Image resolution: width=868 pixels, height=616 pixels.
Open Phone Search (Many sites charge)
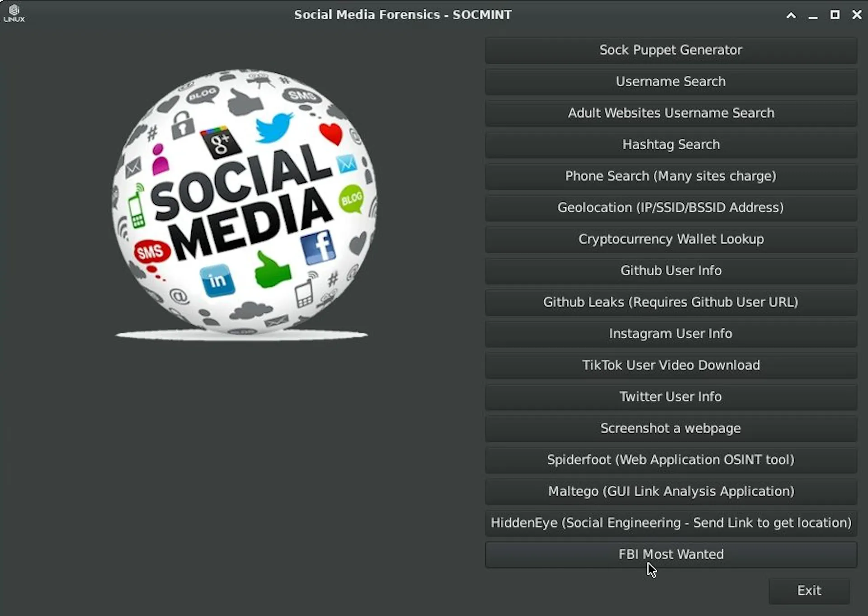[671, 176]
